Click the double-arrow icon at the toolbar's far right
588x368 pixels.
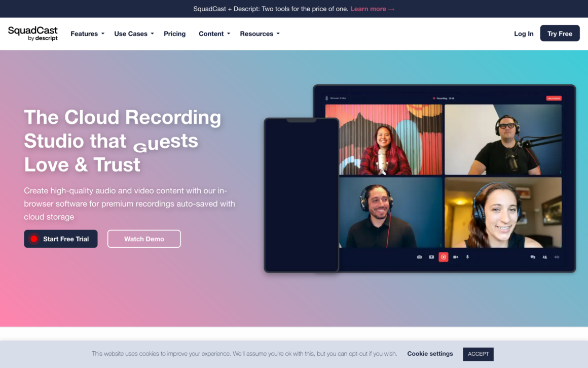pyautogui.click(x=558, y=257)
